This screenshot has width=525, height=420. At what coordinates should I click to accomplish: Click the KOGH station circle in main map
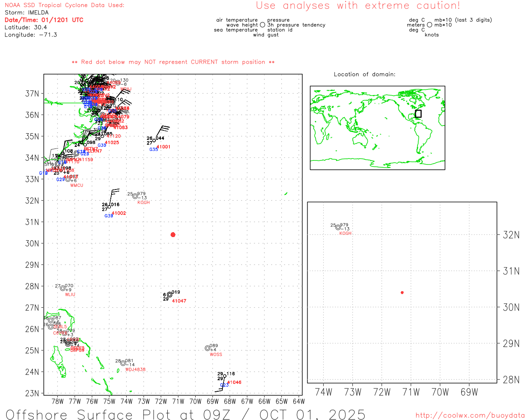tap(135, 196)
